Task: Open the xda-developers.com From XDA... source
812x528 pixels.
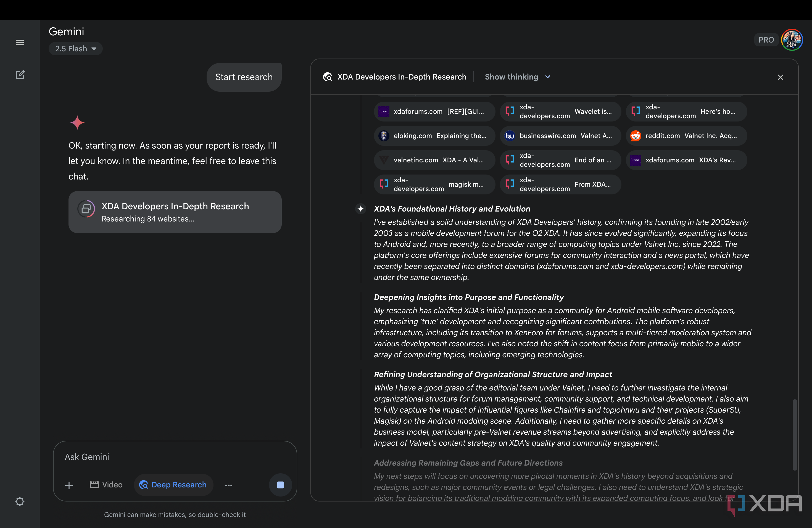Action: point(560,184)
